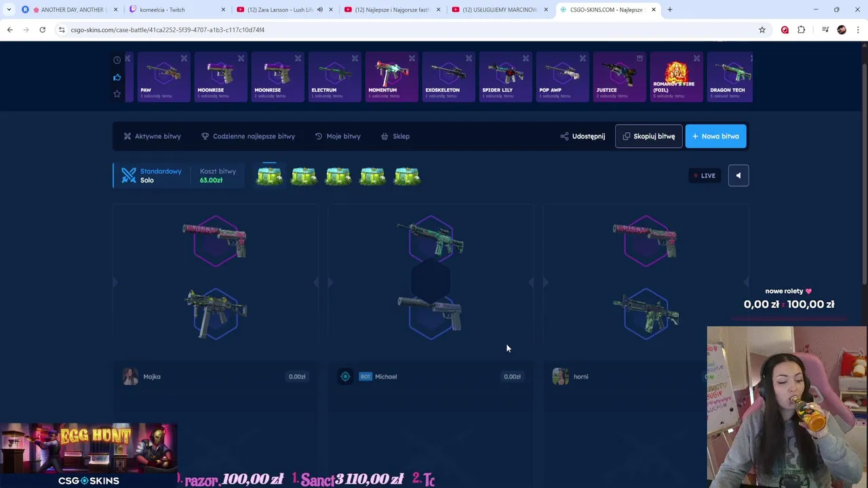
Task: Click bot Michael's avatar icon
Action: (345, 376)
